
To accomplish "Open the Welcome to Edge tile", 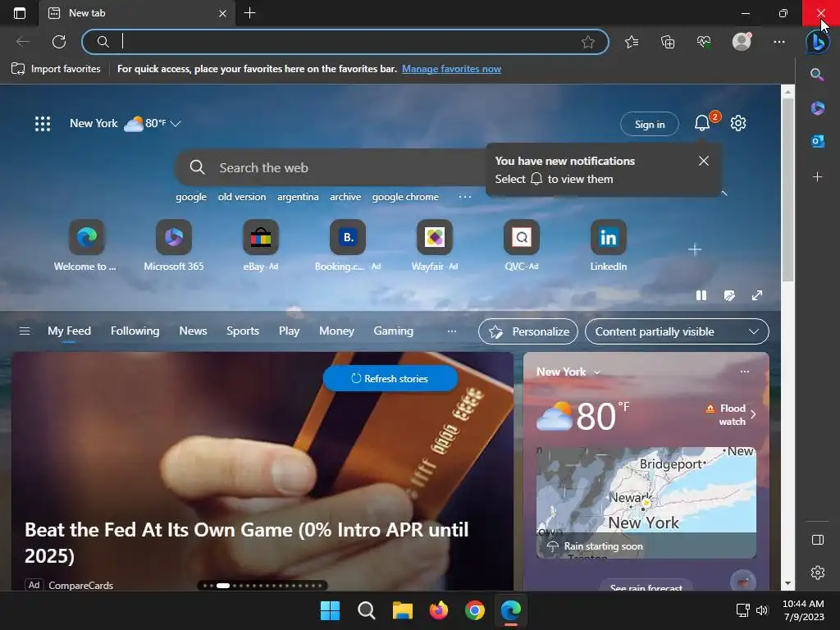I will click(85, 245).
